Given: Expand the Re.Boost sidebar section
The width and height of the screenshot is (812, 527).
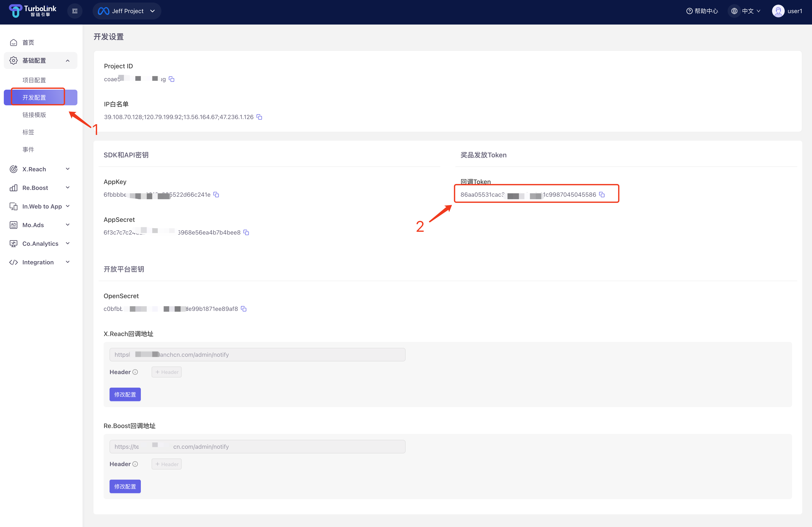Looking at the screenshot, I should (40, 188).
